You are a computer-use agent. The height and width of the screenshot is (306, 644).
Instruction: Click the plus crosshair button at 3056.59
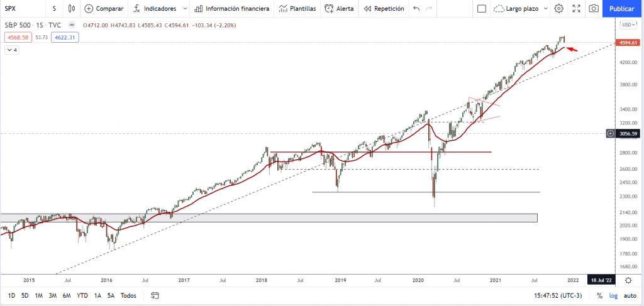click(611, 133)
